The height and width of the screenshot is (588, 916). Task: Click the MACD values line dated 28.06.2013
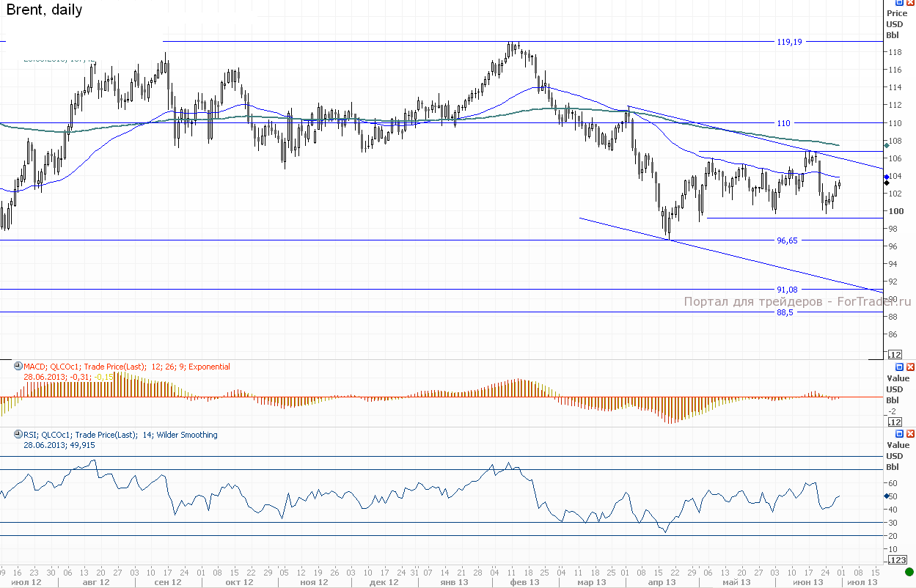click(68, 377)
